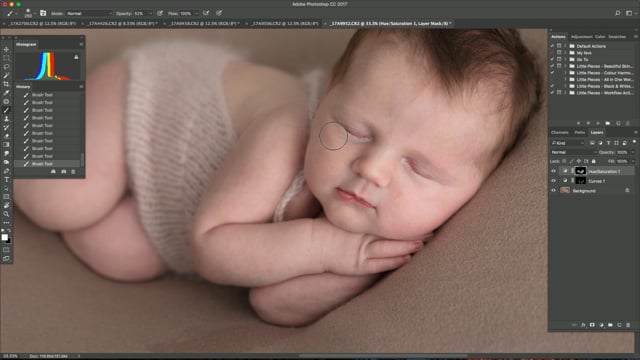
Task: Select the Pen tool
Action: coord(6,171)
